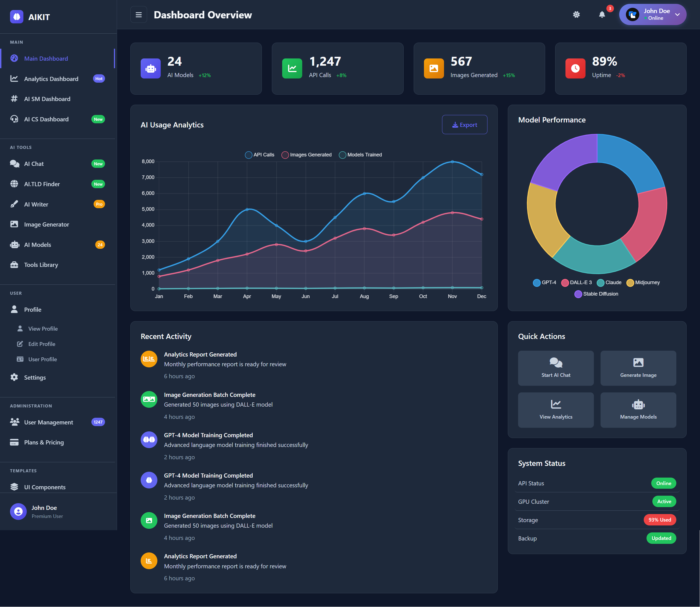Viewport: 700px width, 607px height.
Task: Collapse the Profile submenu in sidebar
Action: [33, 309]
